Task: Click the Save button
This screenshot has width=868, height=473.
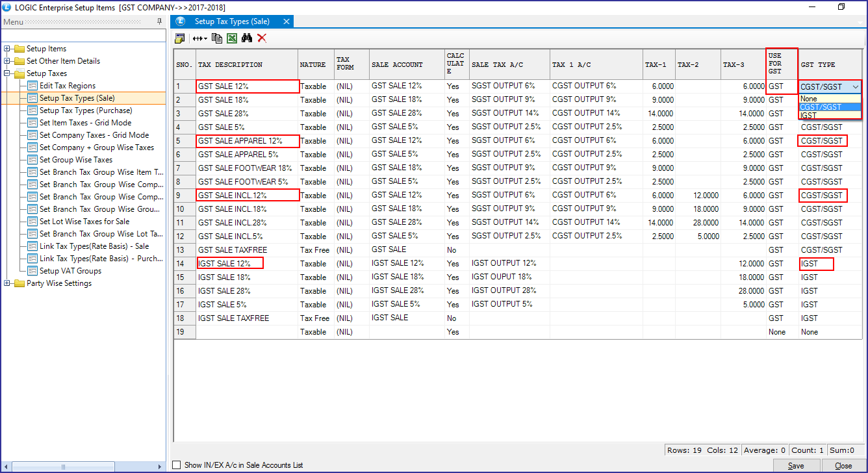Action: [x=795, y=466]
